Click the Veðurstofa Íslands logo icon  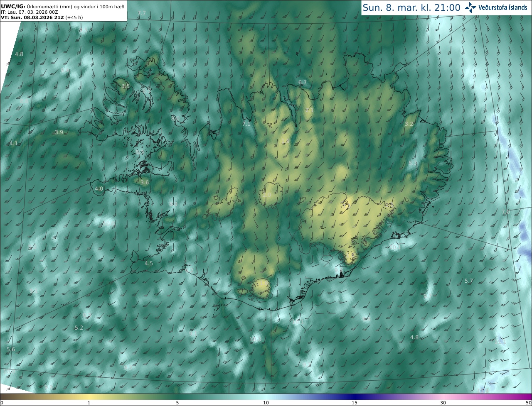470,7
